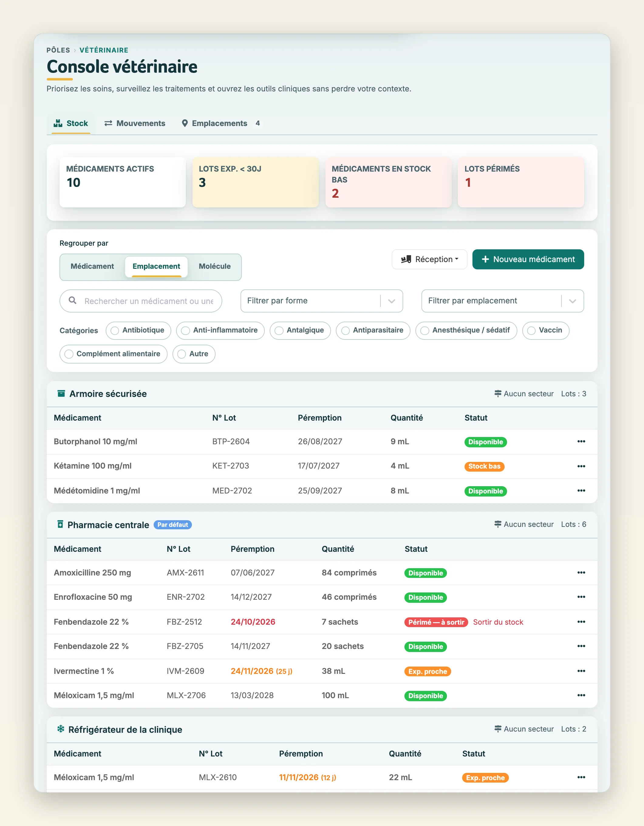Click the Réfrigérateur snowflake icon
Image resolution: width=644 pixels, height=826 pixels.
(60, 729)
